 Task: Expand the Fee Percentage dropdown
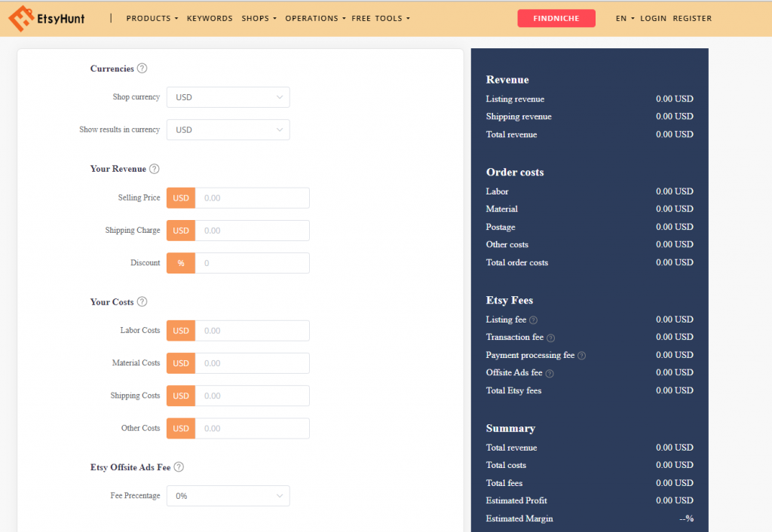pyautogui.click(x=228, y=495)
